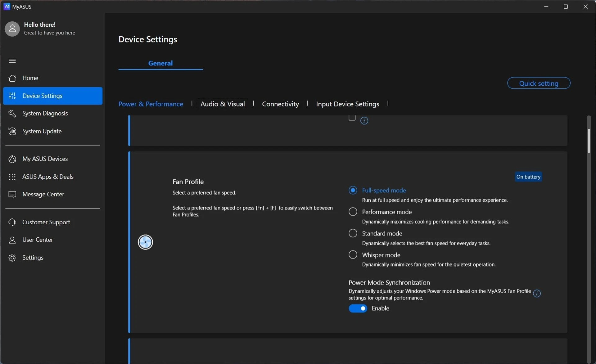The width and height of the screenshot is (596, 364).
Task: Click the Device Settings page title
Action: pyautogui.click(x=148, y=39)
